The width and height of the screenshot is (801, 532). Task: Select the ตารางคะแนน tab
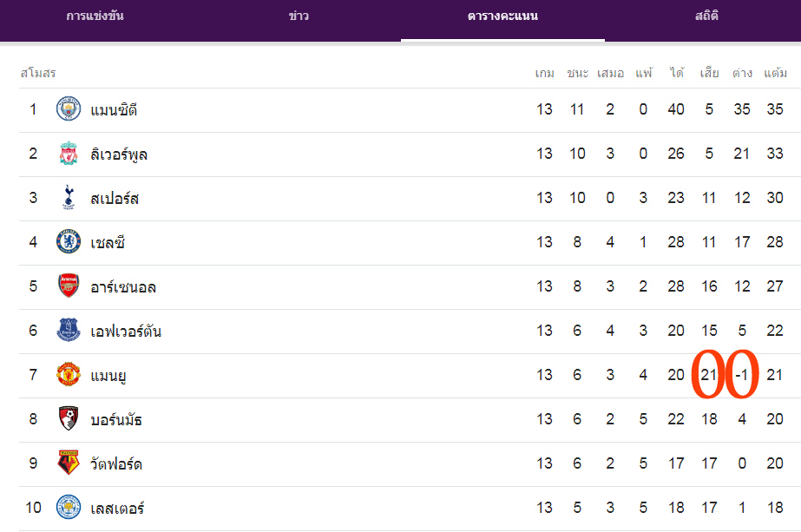[x=502, y=16]
